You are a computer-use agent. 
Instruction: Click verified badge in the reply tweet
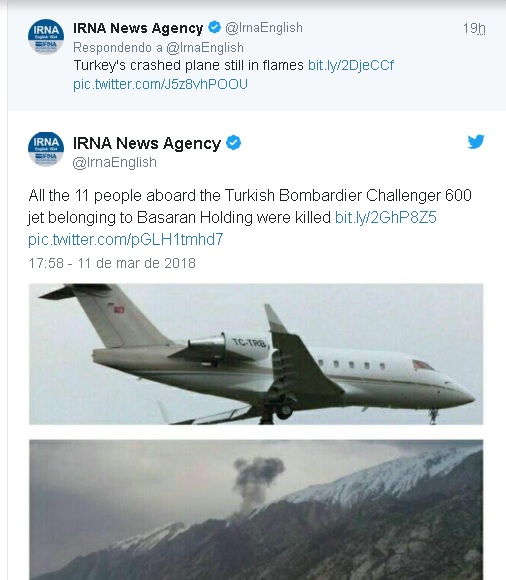(x=215, y=27)
